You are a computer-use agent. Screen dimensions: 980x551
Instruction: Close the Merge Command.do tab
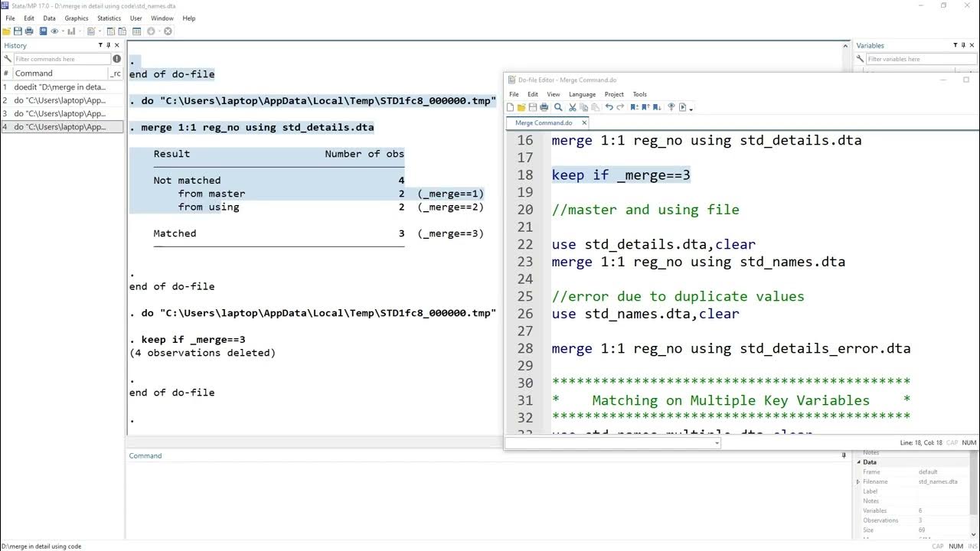(583, 122)
